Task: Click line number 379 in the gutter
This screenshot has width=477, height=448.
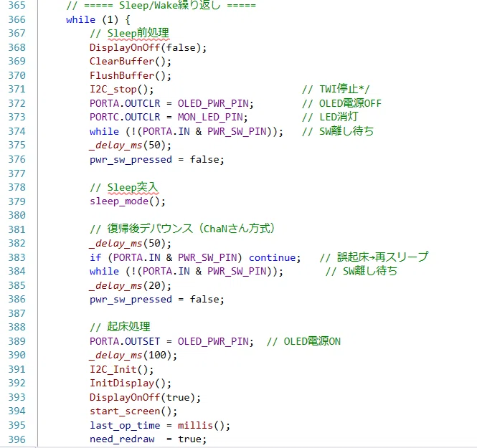Action: coord(16,201)
